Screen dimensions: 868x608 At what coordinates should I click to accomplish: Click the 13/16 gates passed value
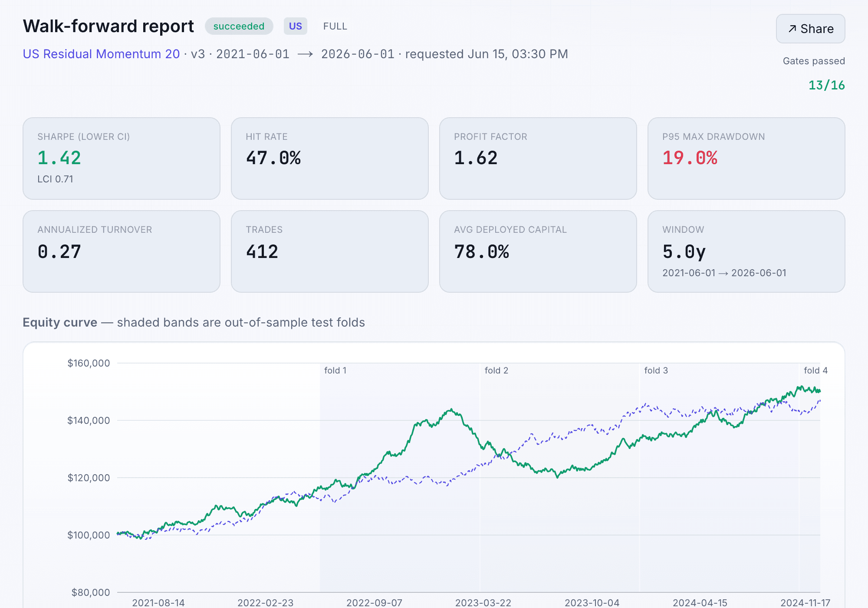[x=826, y=85]
